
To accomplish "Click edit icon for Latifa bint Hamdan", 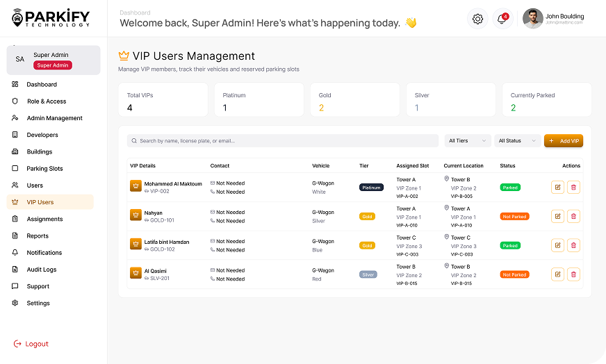I will pyautogui.click(x=557, y=245).
